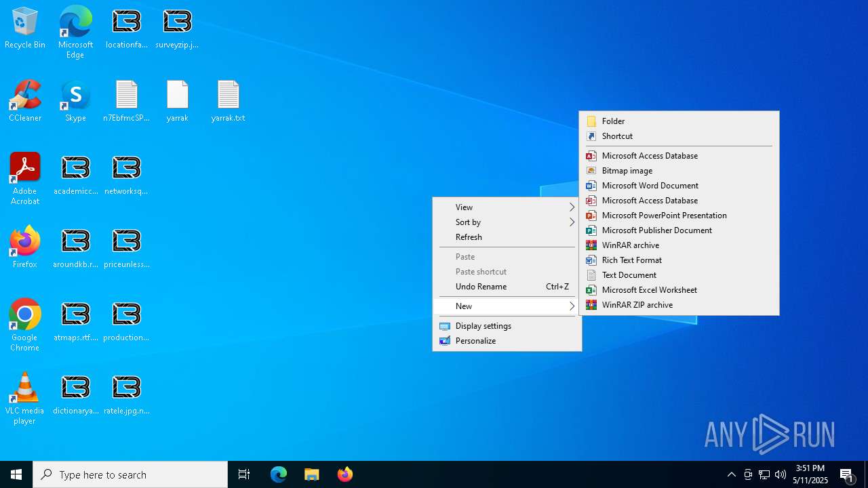This screenshot has width=868, height=488.
Task: Select the locationfa... file icon
Action: pyautogui.click(x=127, y=28)
